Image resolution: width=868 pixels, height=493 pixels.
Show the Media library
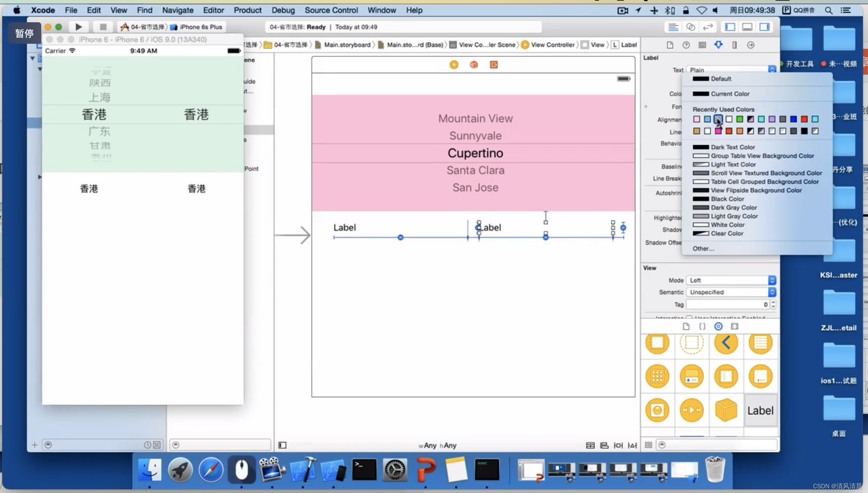[x=735, y=327]
